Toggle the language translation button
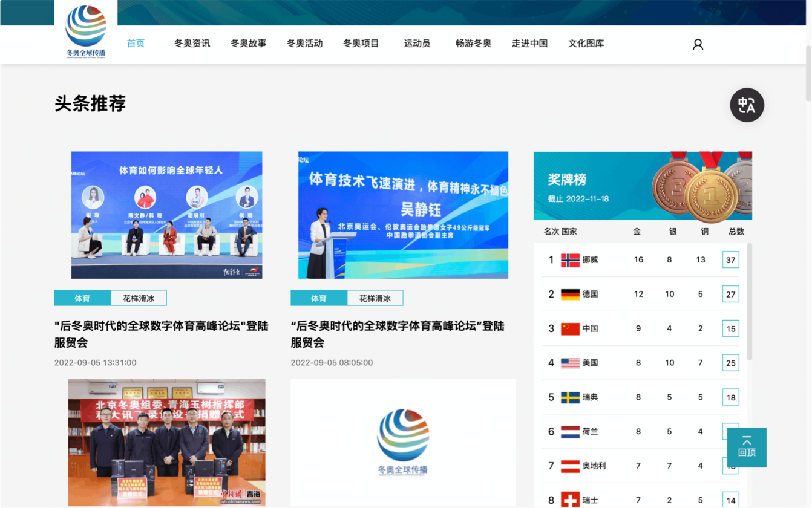Viewport: 812px width, 508px height. pos(747,105)
